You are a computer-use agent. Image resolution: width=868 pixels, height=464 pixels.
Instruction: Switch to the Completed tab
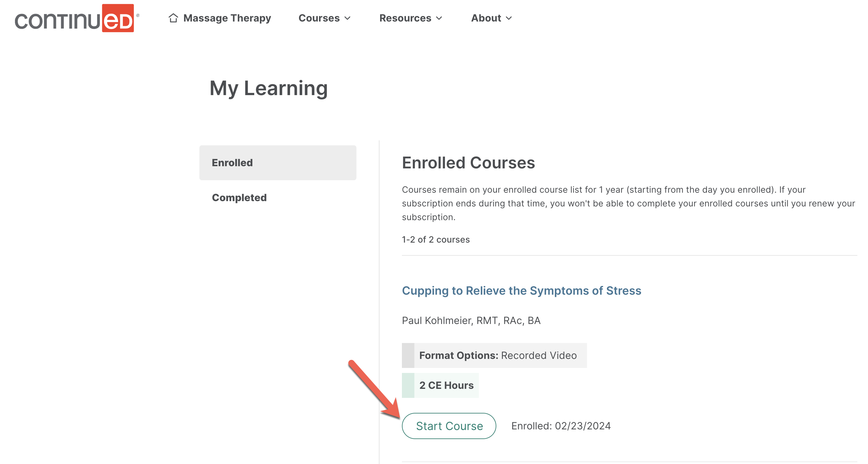[239, 198]
